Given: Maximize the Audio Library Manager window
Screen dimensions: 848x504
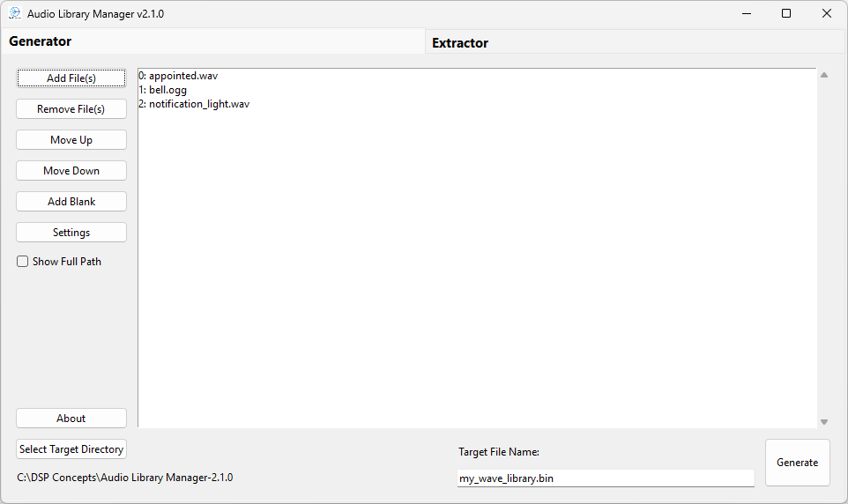Looking at the screenshot, I should pos(786,14).
